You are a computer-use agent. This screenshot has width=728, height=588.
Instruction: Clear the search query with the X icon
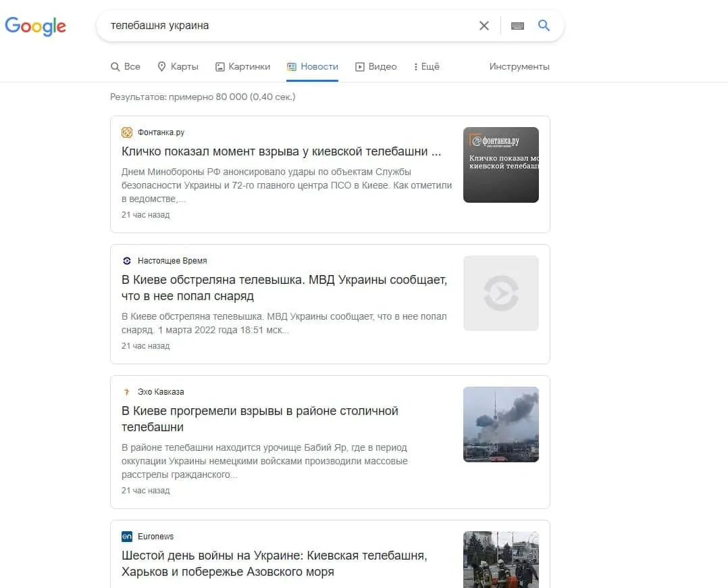coord(484,26)
